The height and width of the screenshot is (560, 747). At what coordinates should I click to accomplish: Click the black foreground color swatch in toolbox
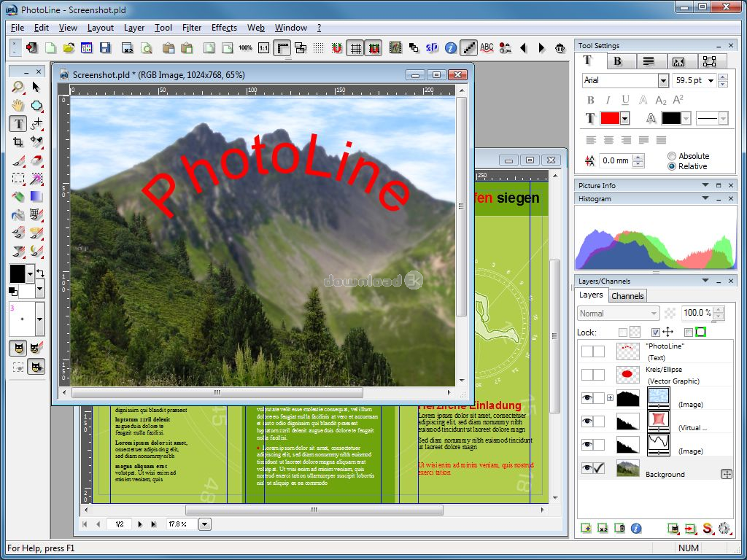click(x=18, y=274)
